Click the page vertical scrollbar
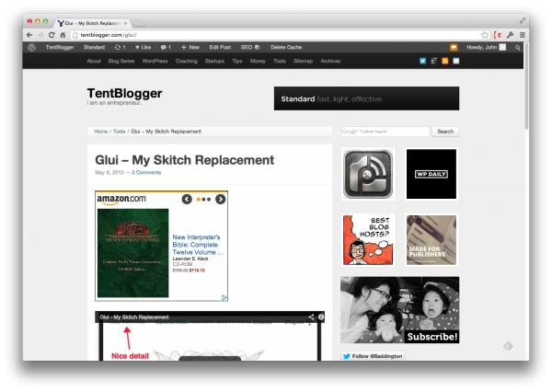 (526, 86)
